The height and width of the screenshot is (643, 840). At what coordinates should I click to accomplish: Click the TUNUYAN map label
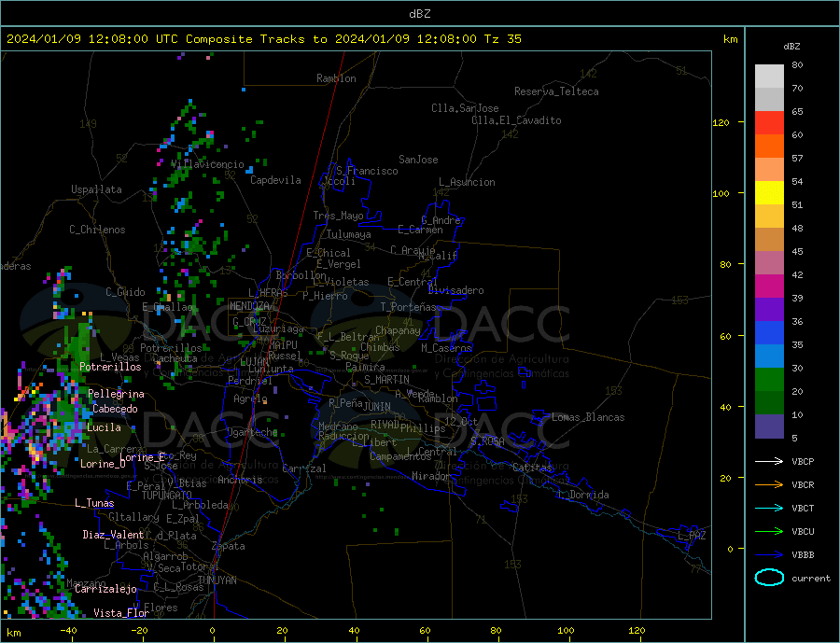(217, 580)
